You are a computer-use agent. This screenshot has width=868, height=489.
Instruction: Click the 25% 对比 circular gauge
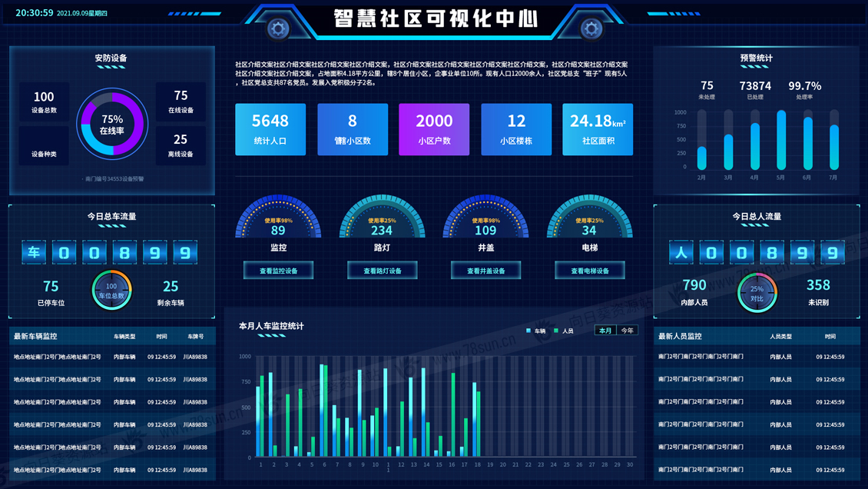(x=757, y=293)
